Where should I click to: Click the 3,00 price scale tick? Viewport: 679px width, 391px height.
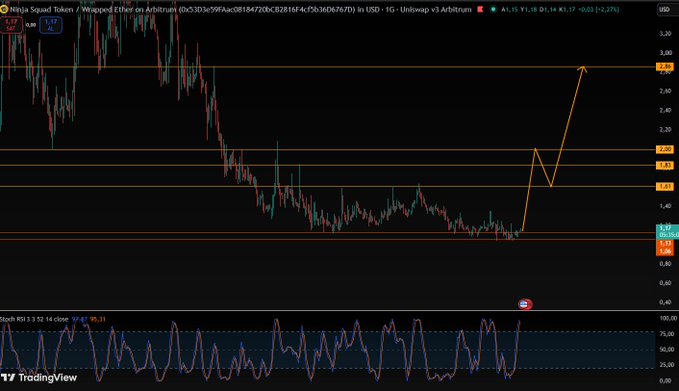(x=665, y=52)
